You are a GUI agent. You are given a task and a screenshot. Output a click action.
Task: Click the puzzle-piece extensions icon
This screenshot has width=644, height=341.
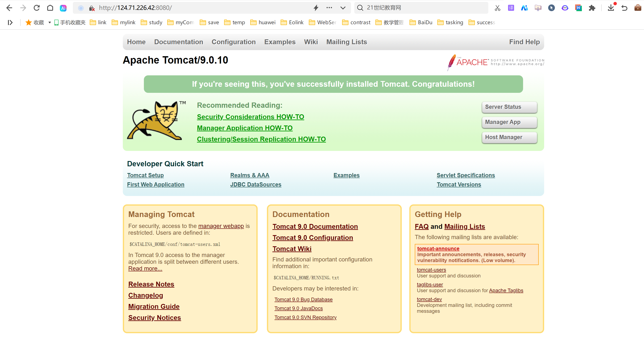point(592,8)
